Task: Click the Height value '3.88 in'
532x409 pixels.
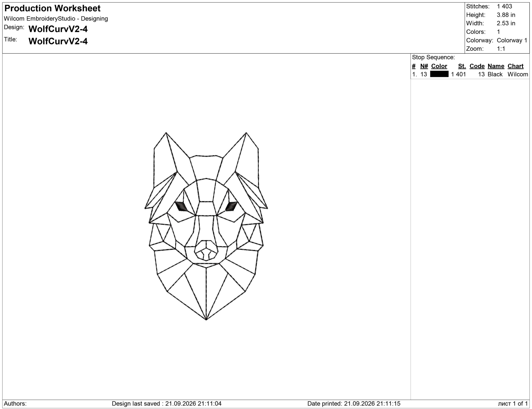Action: (x=506, y=15)
